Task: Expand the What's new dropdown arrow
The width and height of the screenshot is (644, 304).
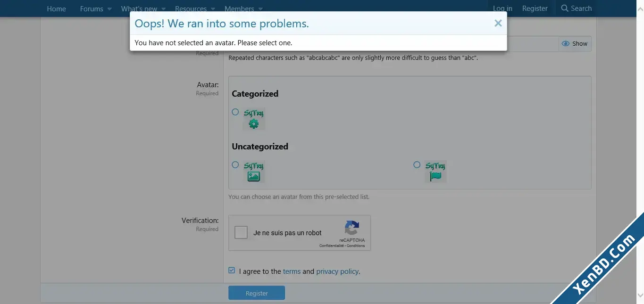Action: click(x=164, y=9)
